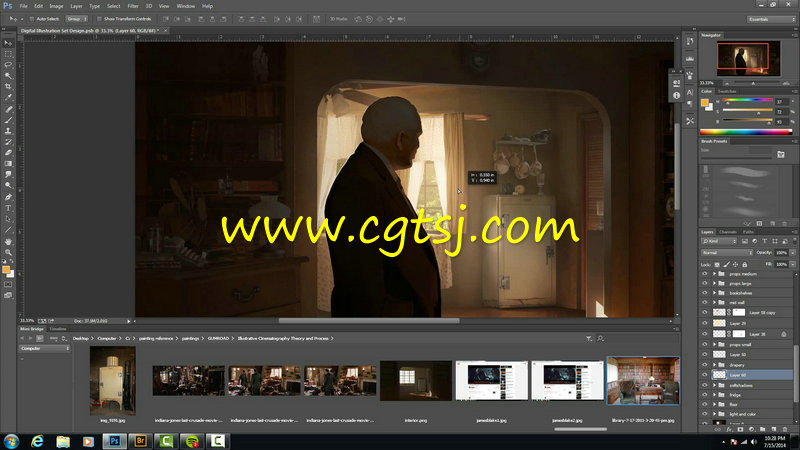Open the Normal blend mode dropdown
The width and height of the screenshot is (800, 450).
[727, 253]
